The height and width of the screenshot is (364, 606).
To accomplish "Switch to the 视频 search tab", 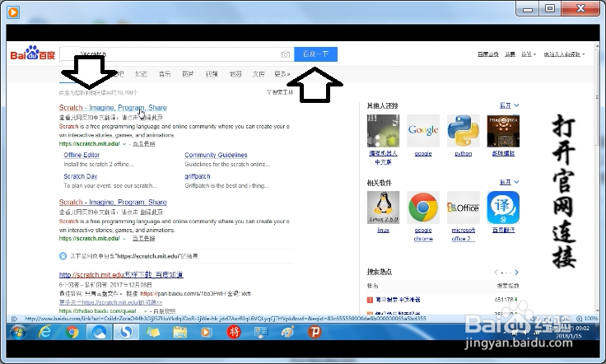I will pyautogui.click(x=212, y=74).
